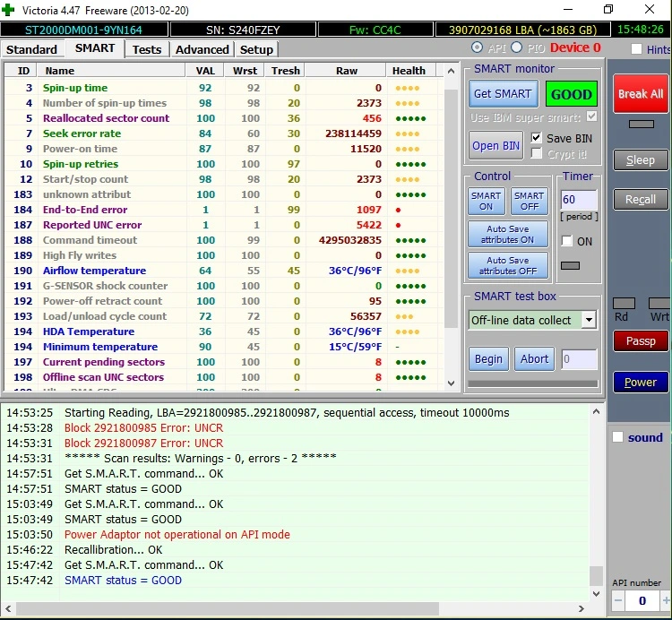The width and height of the screenshot is (672, 620).
Task: Toggle the sound checkbox
Action: pyautogui.click(x=617, y=437)
